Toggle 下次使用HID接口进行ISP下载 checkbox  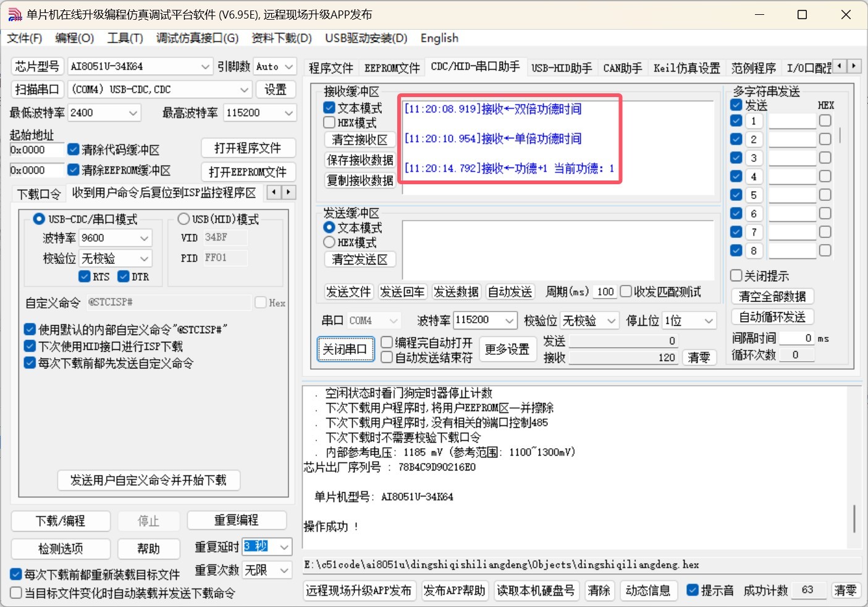(30, 346)
